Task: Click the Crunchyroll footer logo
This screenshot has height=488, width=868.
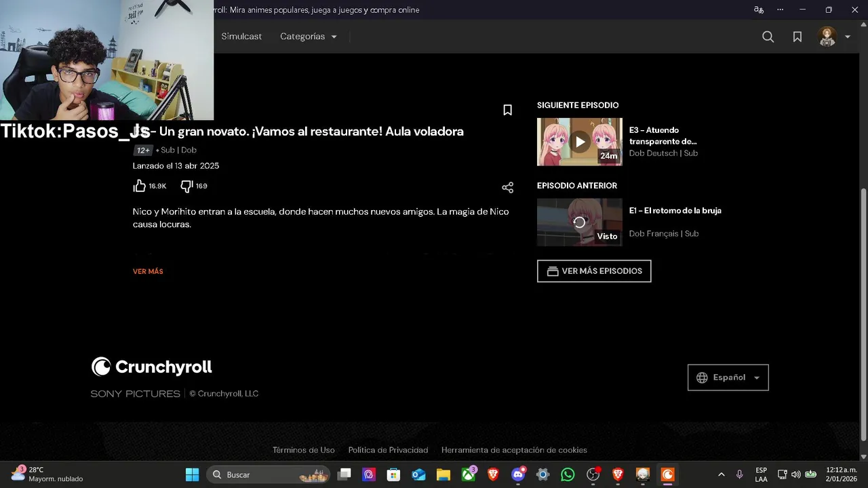Action: [x=151, y=367]
